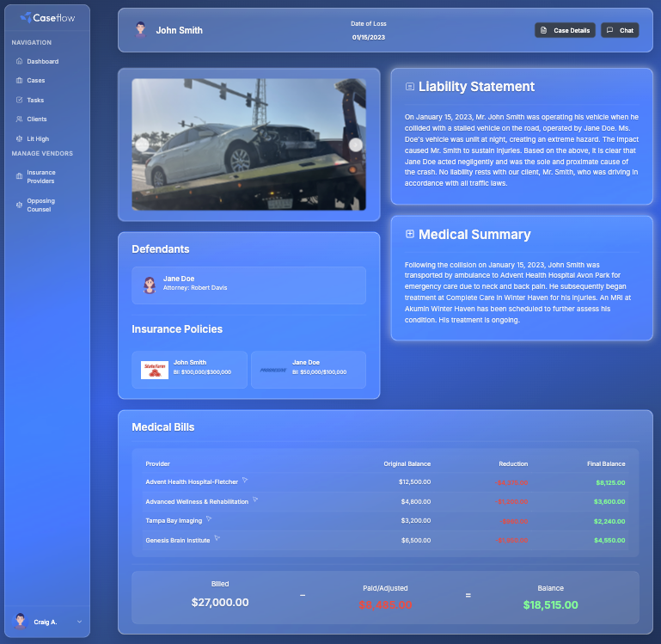The height and width of the screenshot is (644, 661).
Task: Click tag icon beside Advanced Wellness & Rehabilitation
Action: click(x=255, y=500)
